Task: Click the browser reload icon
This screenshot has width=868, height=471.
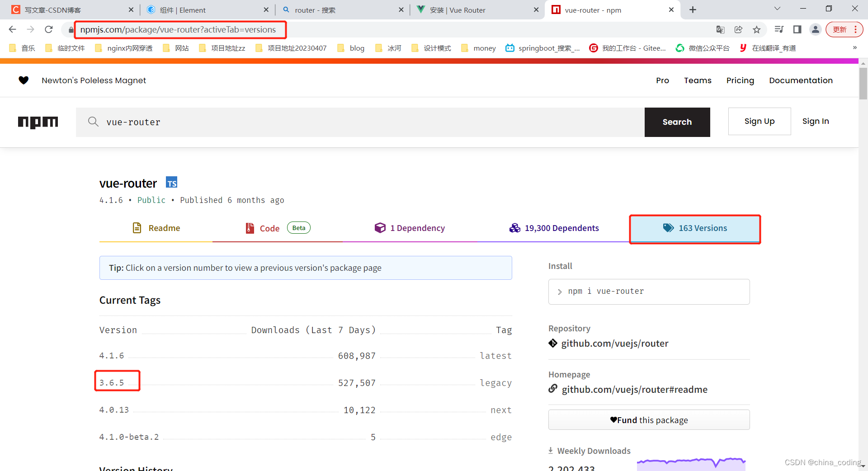Action: [49, 30]
